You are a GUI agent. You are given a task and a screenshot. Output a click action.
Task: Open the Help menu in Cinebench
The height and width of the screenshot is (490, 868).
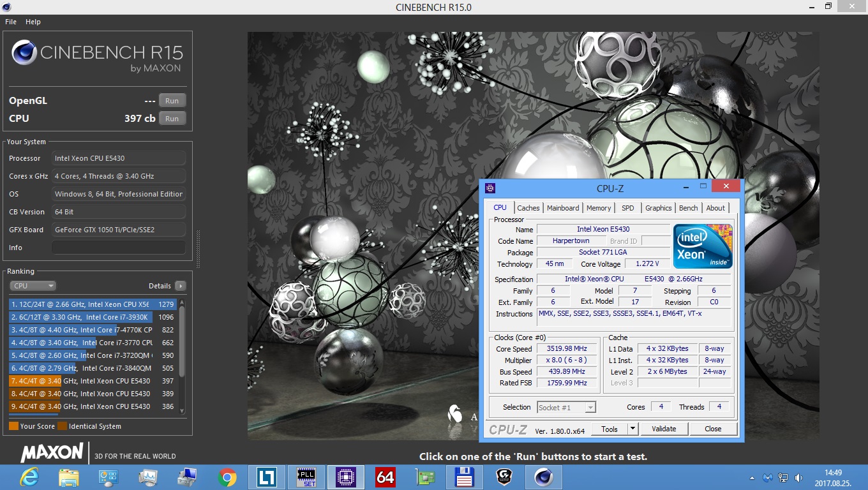(33, 22)
